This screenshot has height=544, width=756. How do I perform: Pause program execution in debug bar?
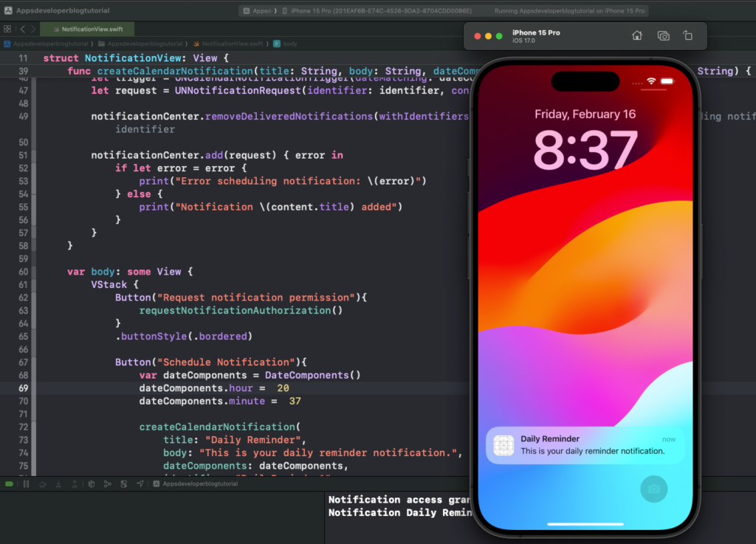[x=27, y=483]
